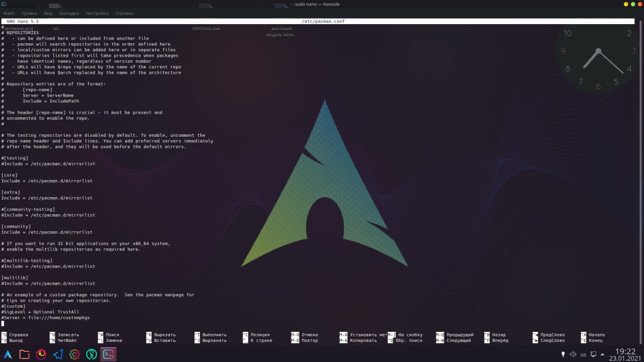This screenshot has height=362, width=644.
Task: Open the file manager from the taskbar
Action: click(x=24, y=354)
